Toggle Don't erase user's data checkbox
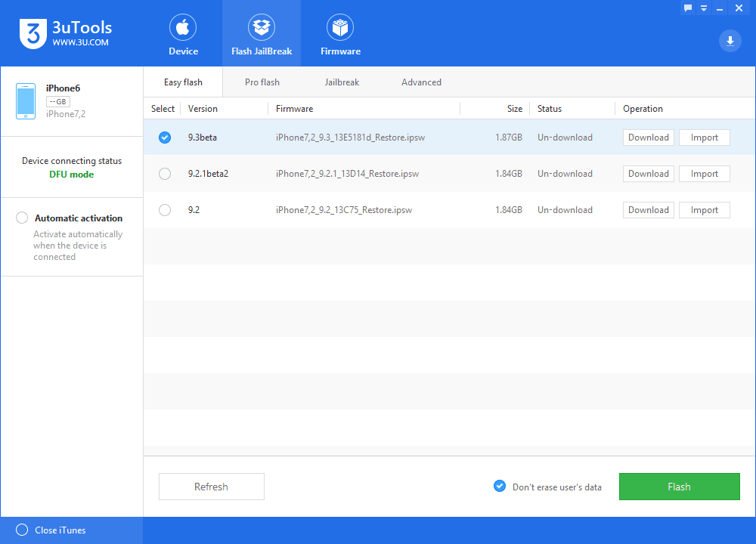Image resolution: width=756 pixels, height=544 pixels. coord(500,486)
